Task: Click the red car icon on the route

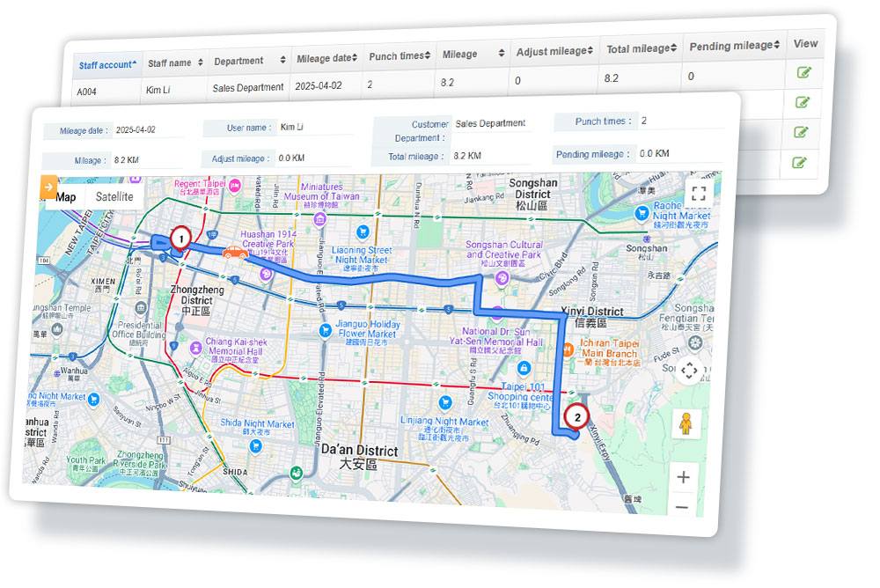Action: click(235, 253)
